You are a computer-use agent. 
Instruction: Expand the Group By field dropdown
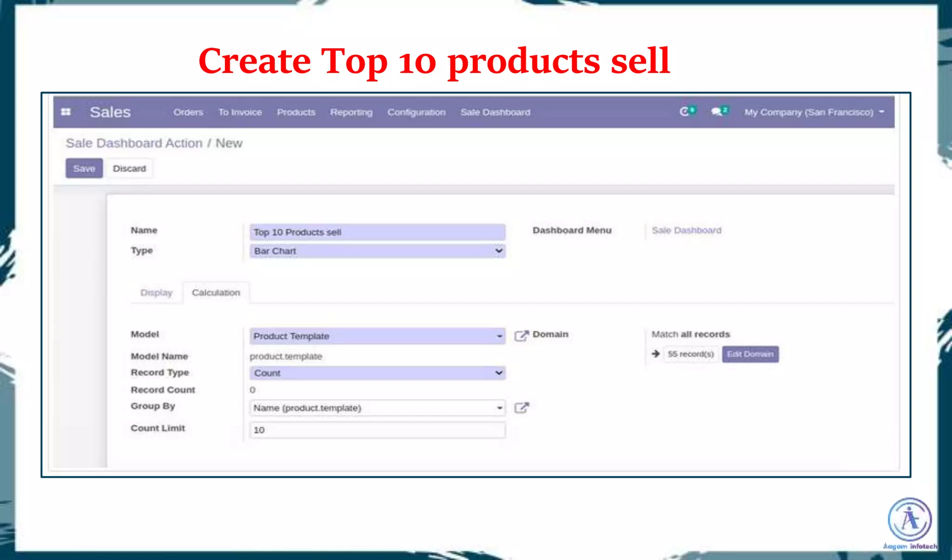[499, 408]
